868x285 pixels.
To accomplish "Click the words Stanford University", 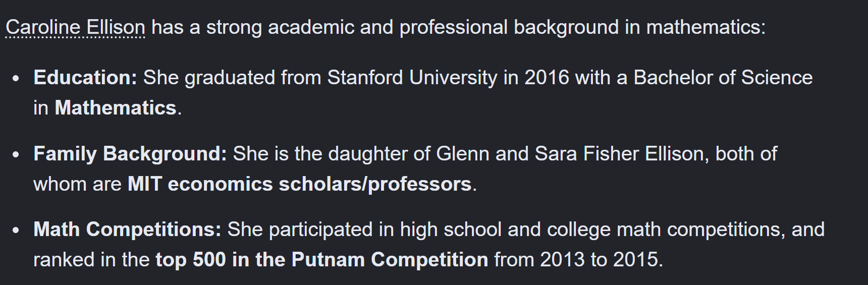I will pyautogui.click(x=412, y=78).
